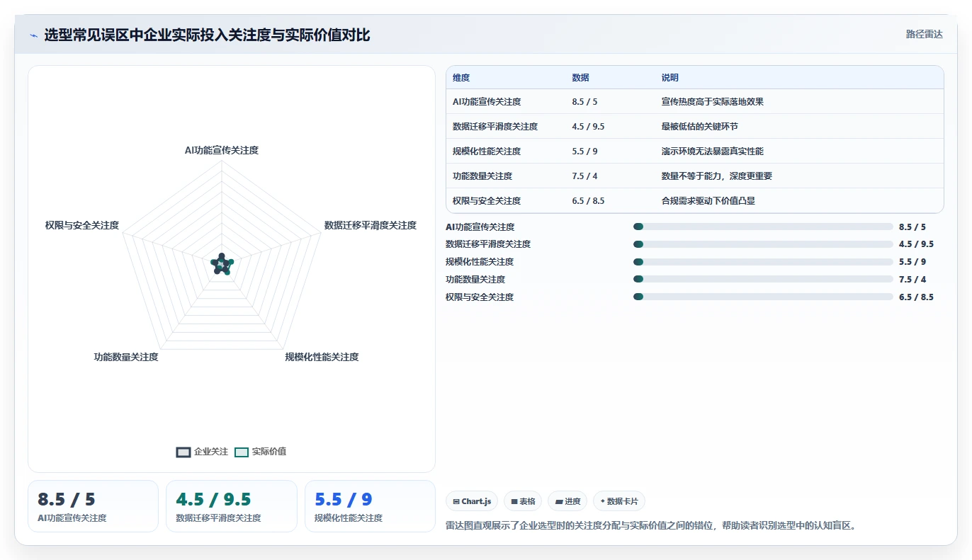972x560 pixels.
Task: Click the 数据 column header
Action: click(580, 77)
